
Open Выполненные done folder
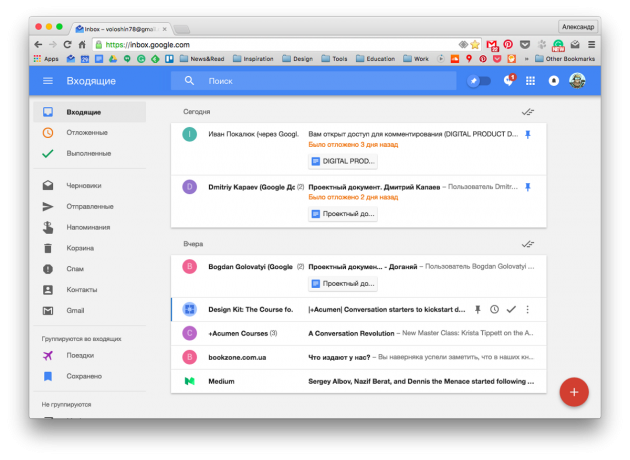[x=90, y=153]
